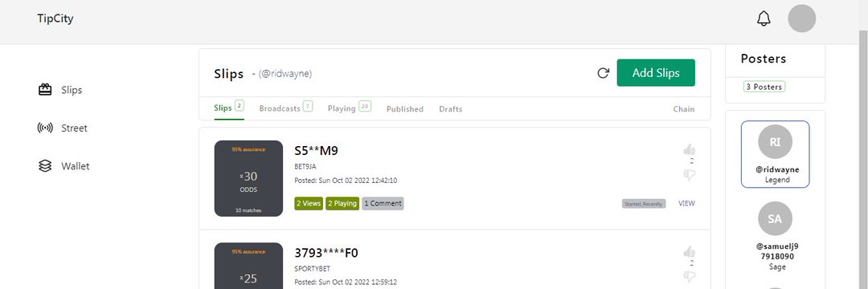Image resolution: width=868 pixels, height=289 pixels.
Task: Click the 2 Views badge
Action: [x=309, y=203]
